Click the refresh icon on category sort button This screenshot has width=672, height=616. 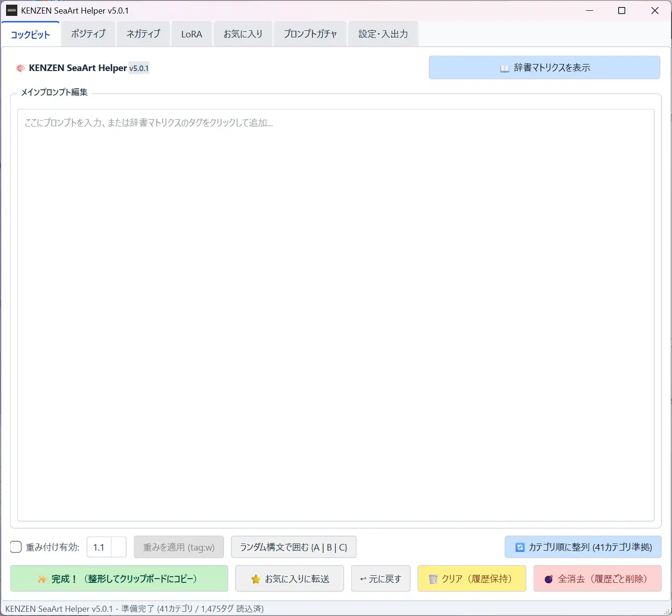click(x=520, y=547)
